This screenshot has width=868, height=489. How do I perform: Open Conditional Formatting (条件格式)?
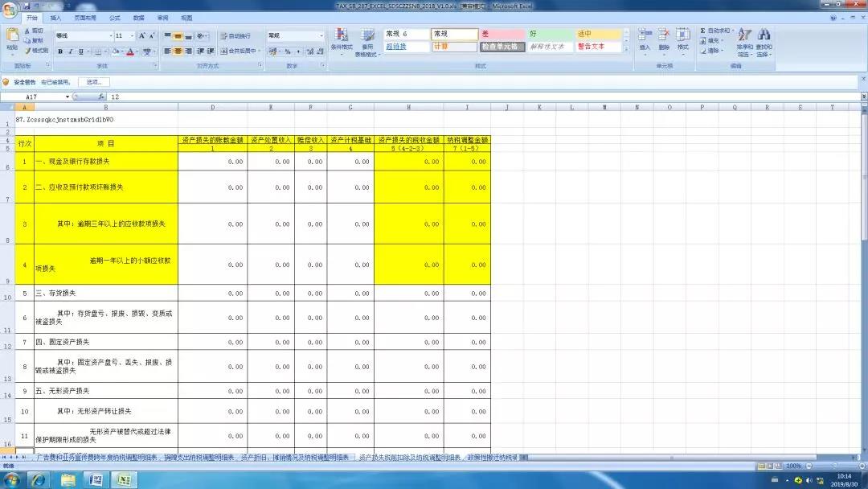pyautogui.click(x=342, y=42)
